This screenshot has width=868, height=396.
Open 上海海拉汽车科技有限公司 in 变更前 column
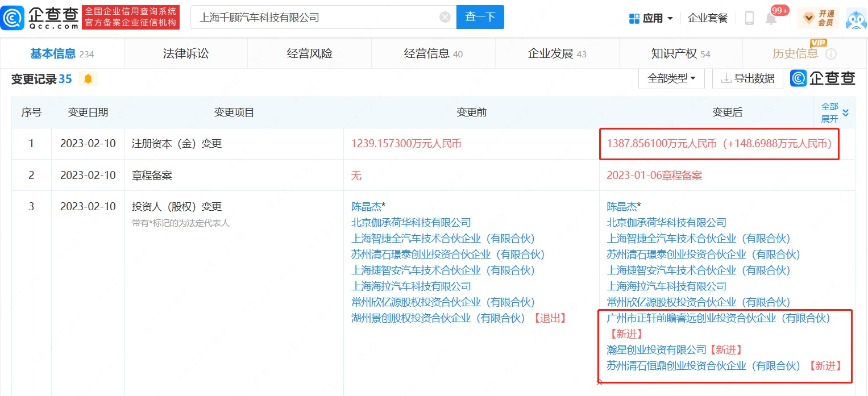(x=412, y=286)
